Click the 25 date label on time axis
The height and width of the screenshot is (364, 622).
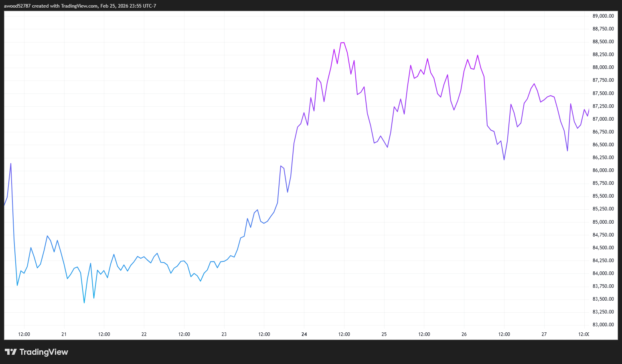click(x=384, y=334)
